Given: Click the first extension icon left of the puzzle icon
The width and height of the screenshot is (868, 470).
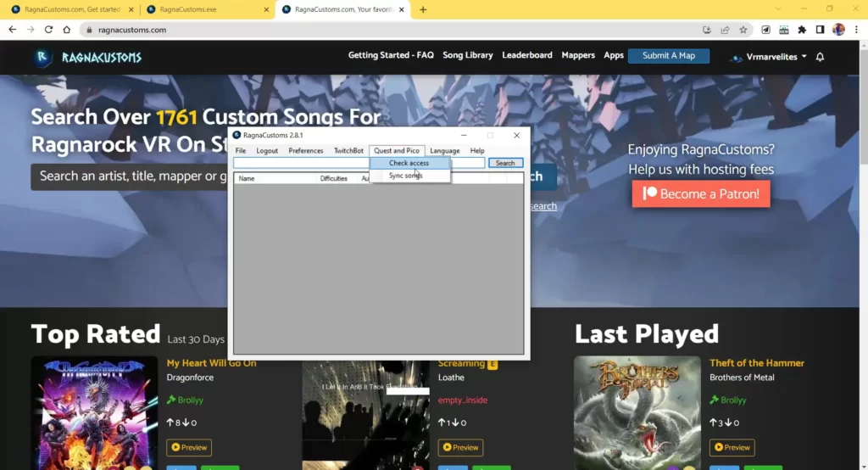Looking at the screenshot, I should (x=765, y=30).
